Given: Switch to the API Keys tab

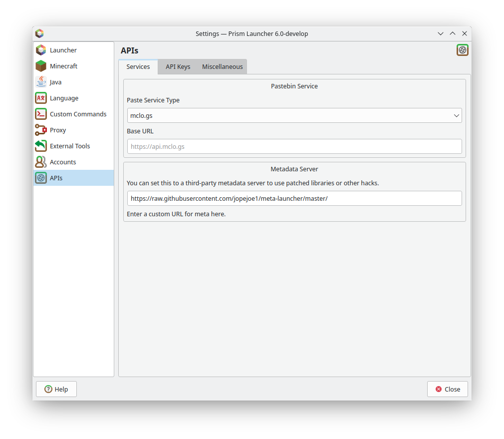Looking at the screenshot, I should point(177,66).
